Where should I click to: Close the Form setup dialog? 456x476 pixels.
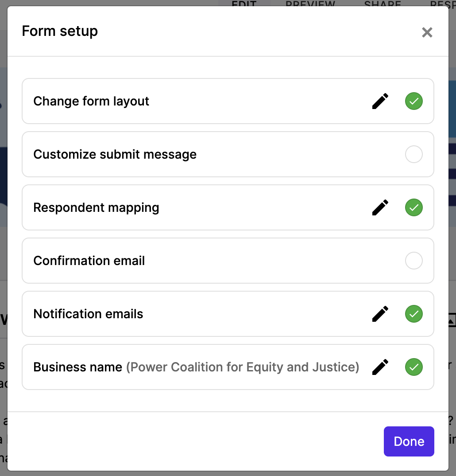(427, 32)
